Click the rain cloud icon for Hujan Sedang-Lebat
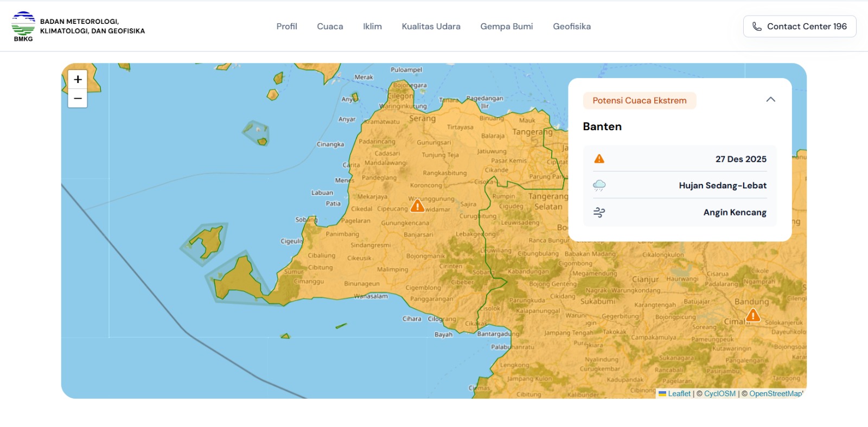The width and height of the screenshot is (868, 427). [599, 186]
